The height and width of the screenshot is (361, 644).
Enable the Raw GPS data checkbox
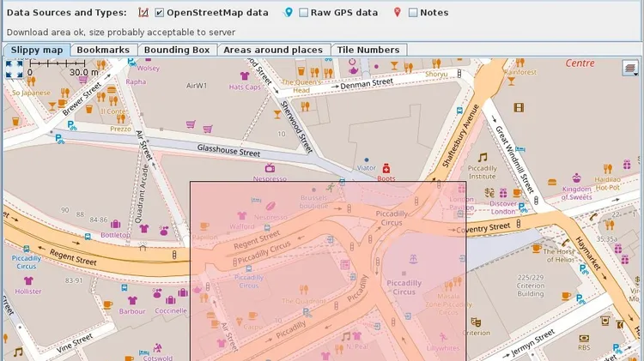pyautogui.click(x=303, y=13)
